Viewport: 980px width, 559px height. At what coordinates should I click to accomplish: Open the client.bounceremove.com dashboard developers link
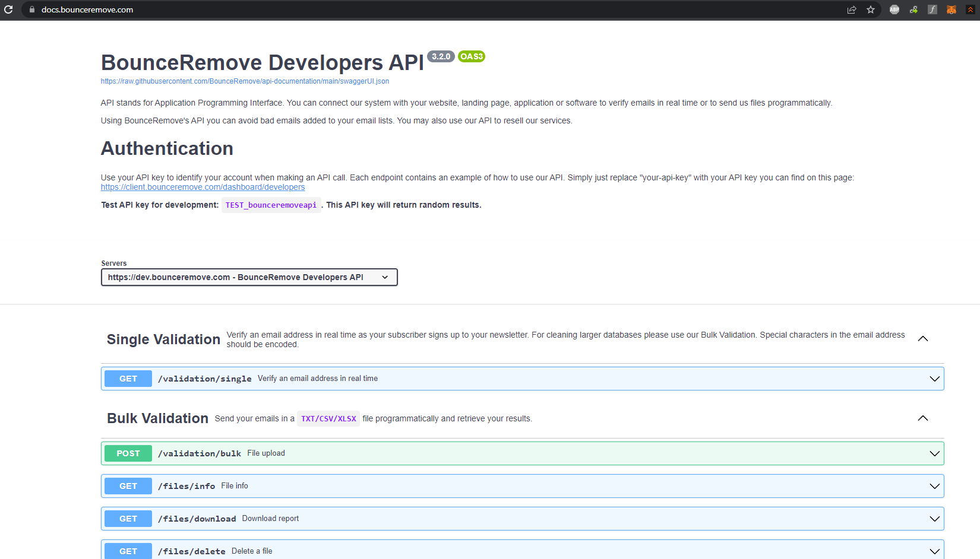pyautogui.click(x=203, y=187)
